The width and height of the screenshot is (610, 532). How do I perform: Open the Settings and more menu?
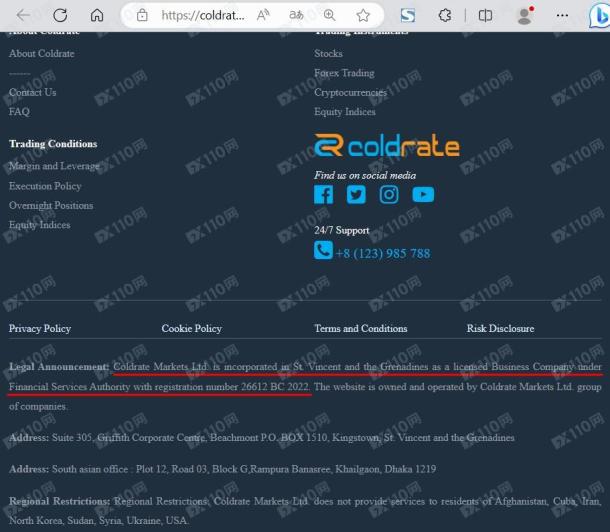coord(562,16)
